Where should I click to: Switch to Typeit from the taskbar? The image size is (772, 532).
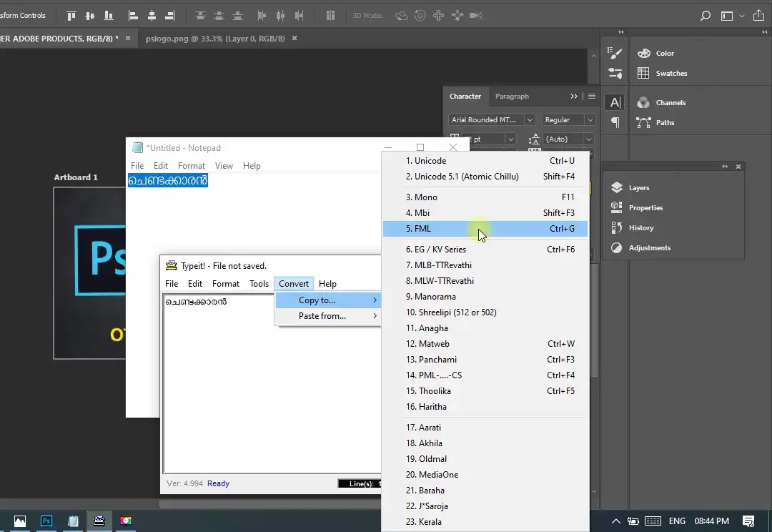pos(99,521)
